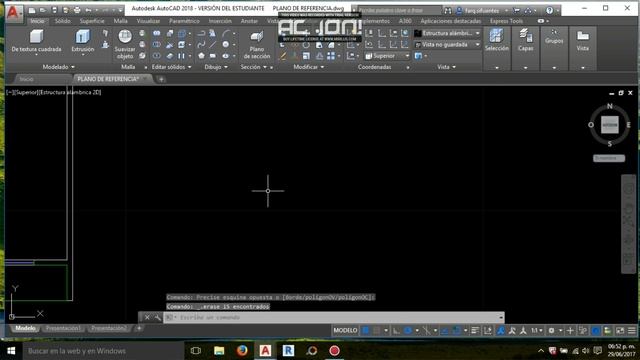The image size is (640, 360).
Task: Switch to the Sólido ribbon tab
Action: tap(62, 21)
